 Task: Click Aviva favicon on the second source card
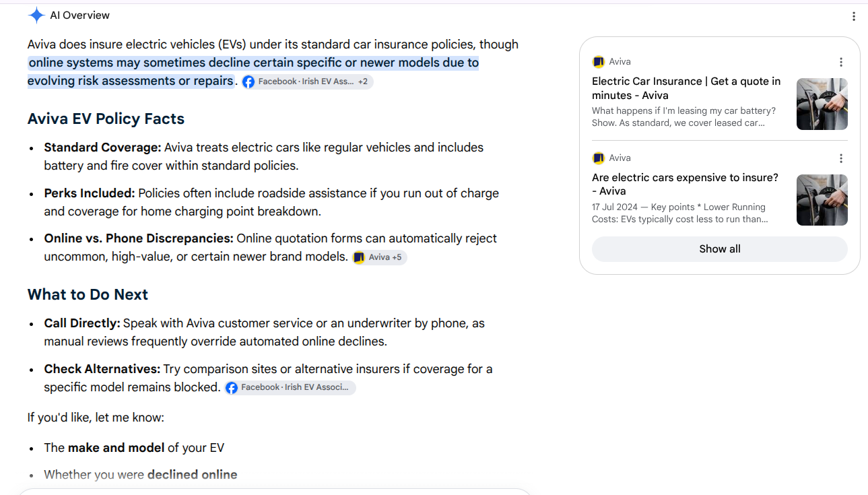click(598, 158)
